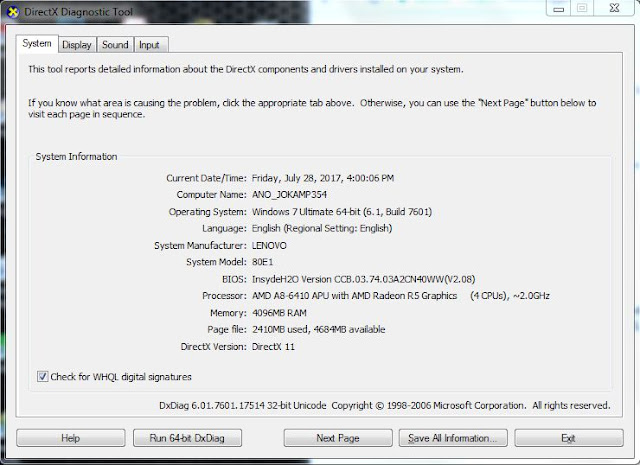Click the 'Operating System:' label

pos(207,211)
